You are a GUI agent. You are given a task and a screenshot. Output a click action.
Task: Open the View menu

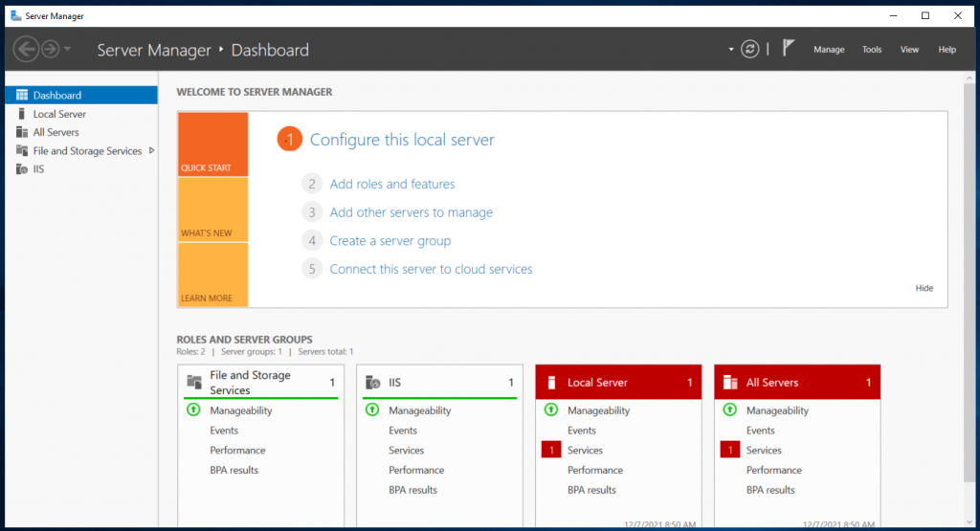click(909, 50)
